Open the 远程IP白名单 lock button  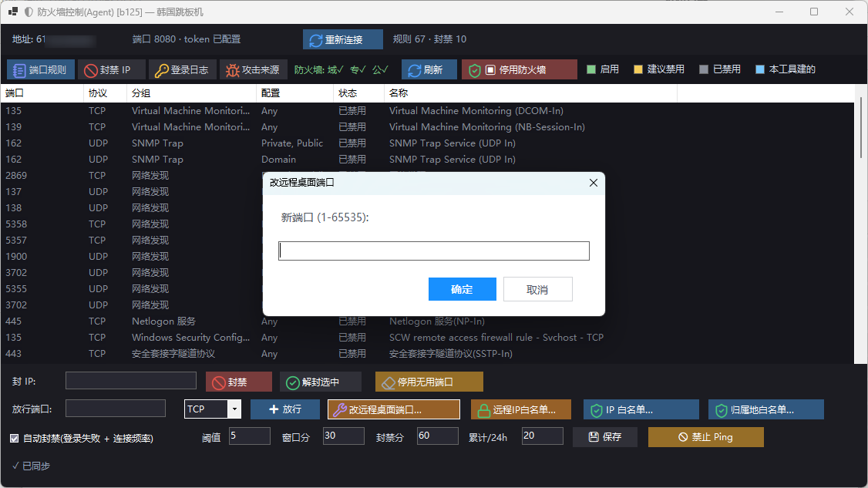[x=521, y=409]
